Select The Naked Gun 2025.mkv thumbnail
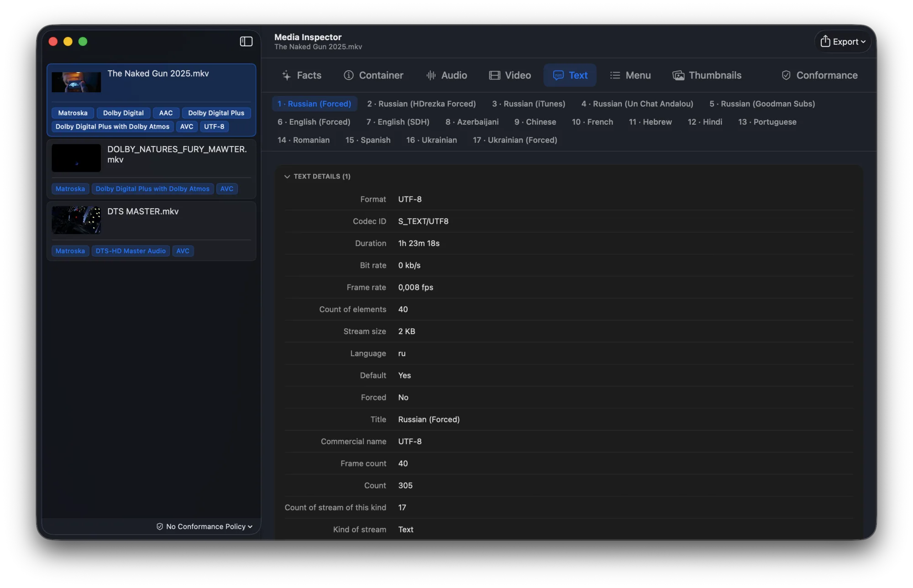 76,82
